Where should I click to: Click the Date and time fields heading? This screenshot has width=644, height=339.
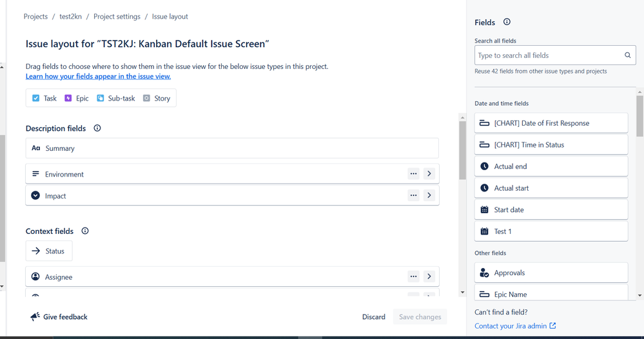click(x=502, y=103)
